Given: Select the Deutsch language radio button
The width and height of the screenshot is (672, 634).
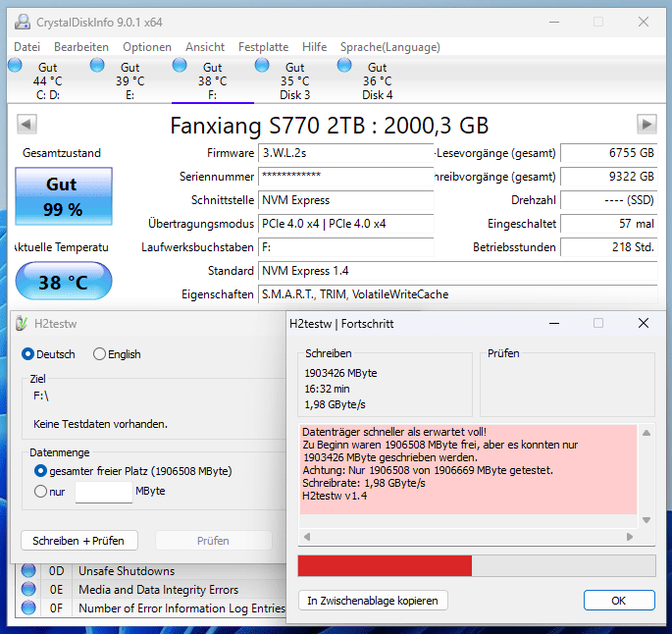Looking at the screenshot, I should tap(27, 354).
